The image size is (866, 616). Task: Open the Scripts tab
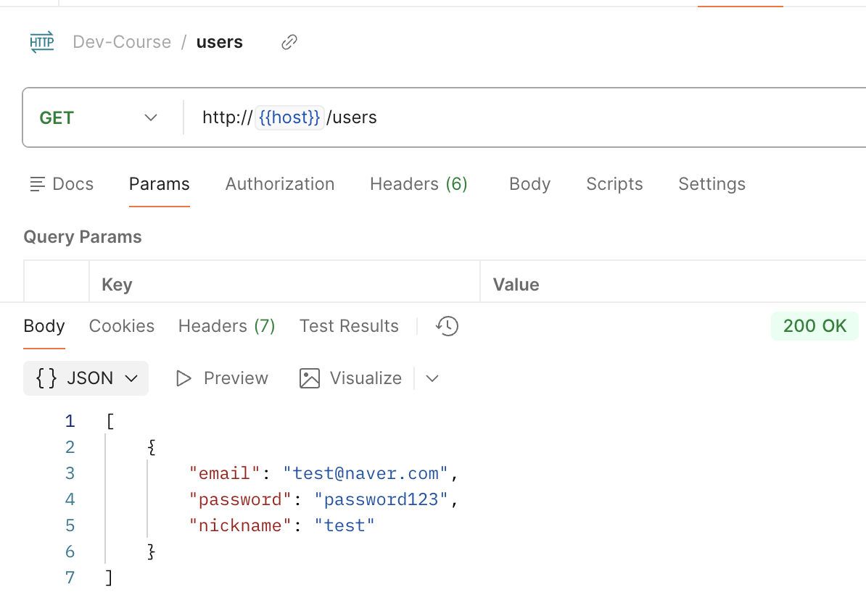[614, 184]
